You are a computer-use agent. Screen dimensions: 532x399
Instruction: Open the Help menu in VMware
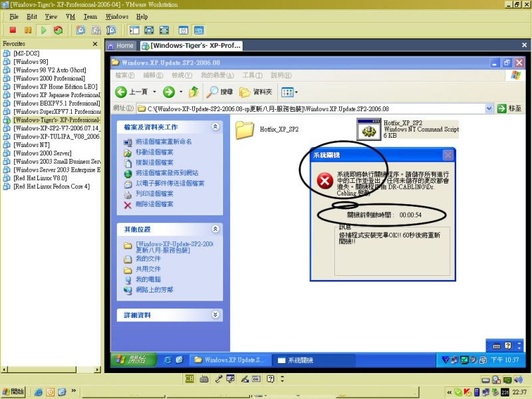142,16
